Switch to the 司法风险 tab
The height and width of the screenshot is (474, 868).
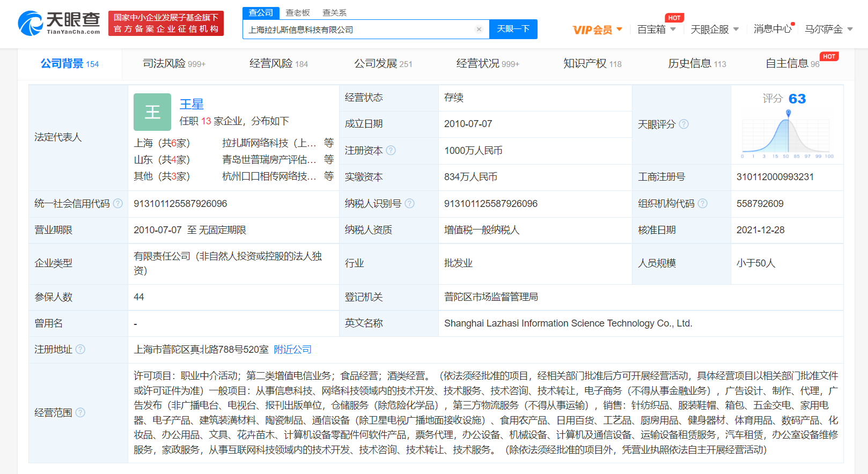tap(174, 64)
